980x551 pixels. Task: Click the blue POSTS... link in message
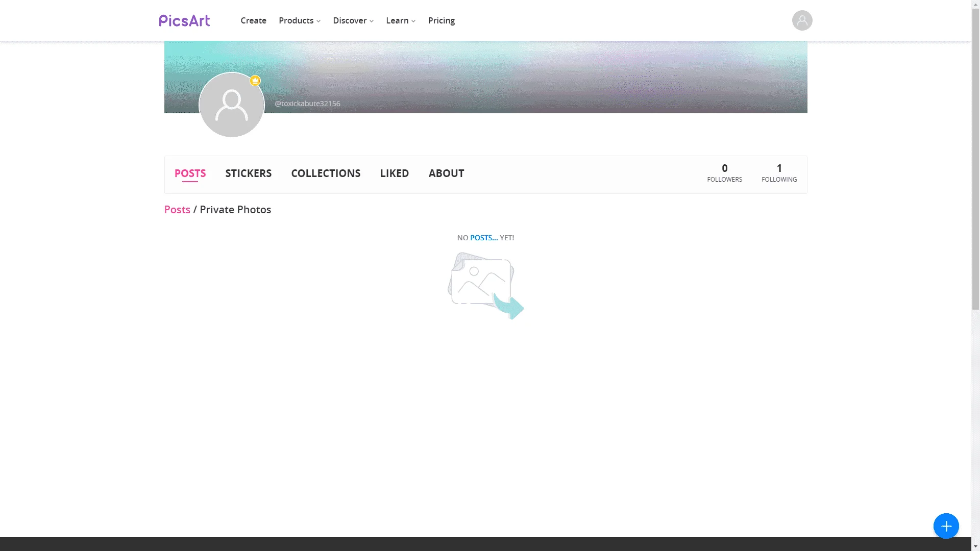(484, 238)
